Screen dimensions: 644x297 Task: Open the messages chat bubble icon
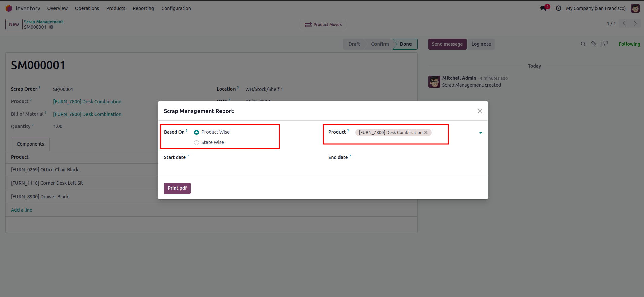pos(543,8)
